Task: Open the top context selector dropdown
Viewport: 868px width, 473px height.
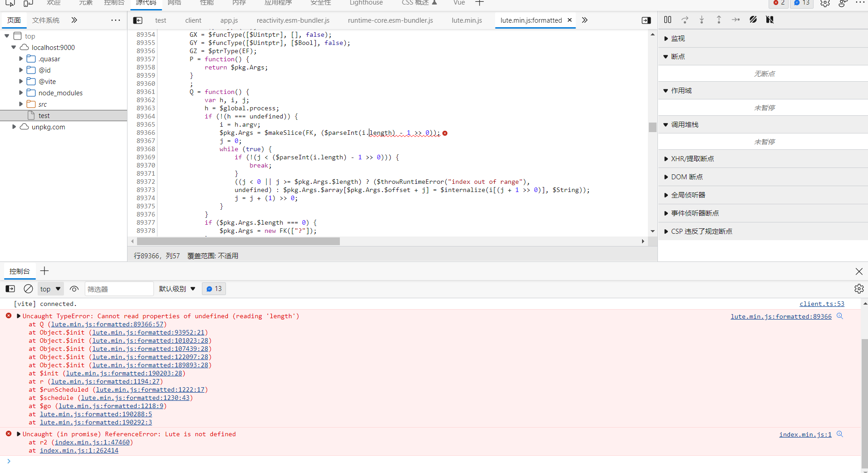Action: (x=50, y=289)
